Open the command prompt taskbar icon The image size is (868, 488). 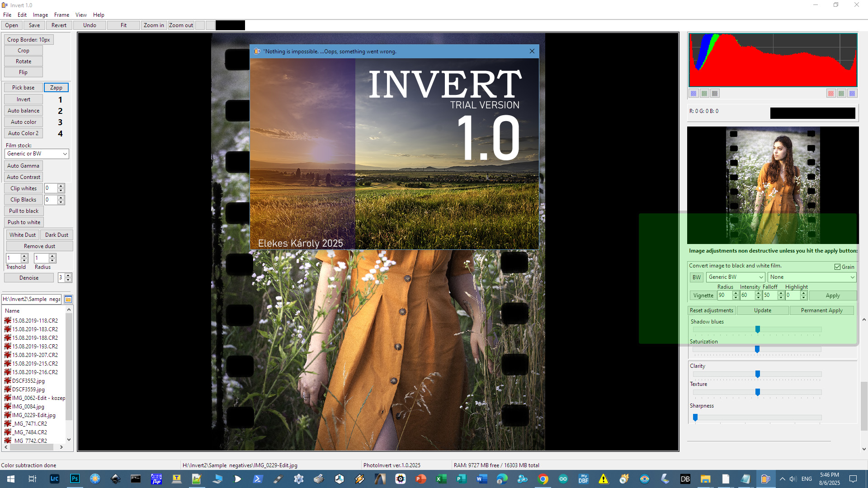point(136,479)
